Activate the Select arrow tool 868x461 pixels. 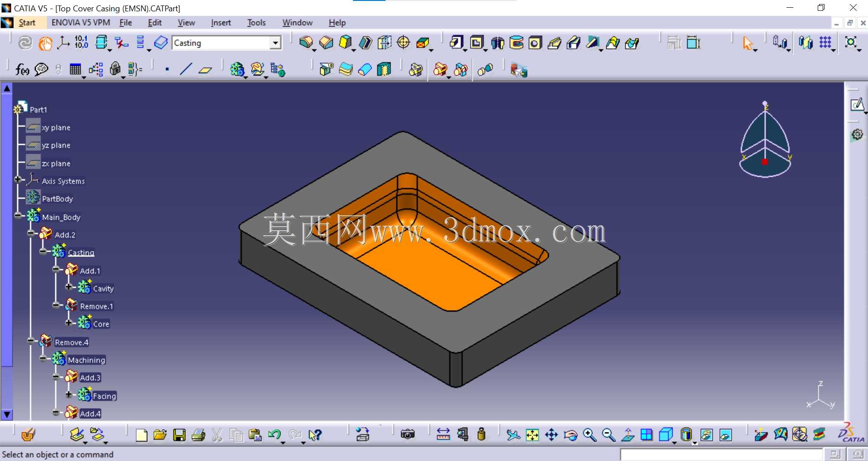(747, 44)
